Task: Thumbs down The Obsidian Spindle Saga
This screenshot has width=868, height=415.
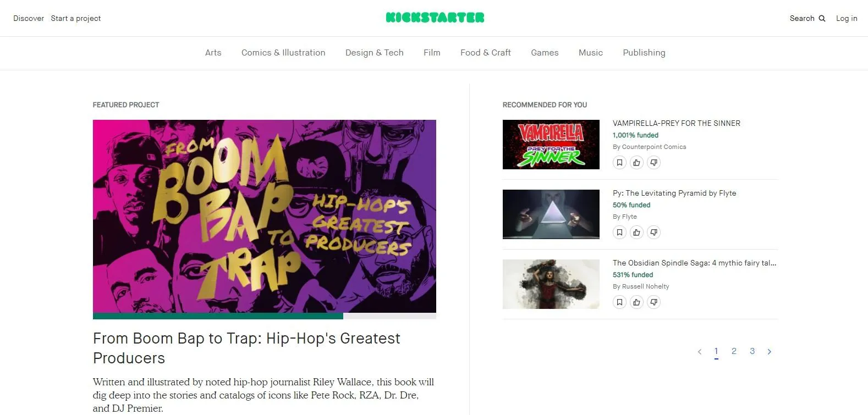Action: [x=653, y=302]
